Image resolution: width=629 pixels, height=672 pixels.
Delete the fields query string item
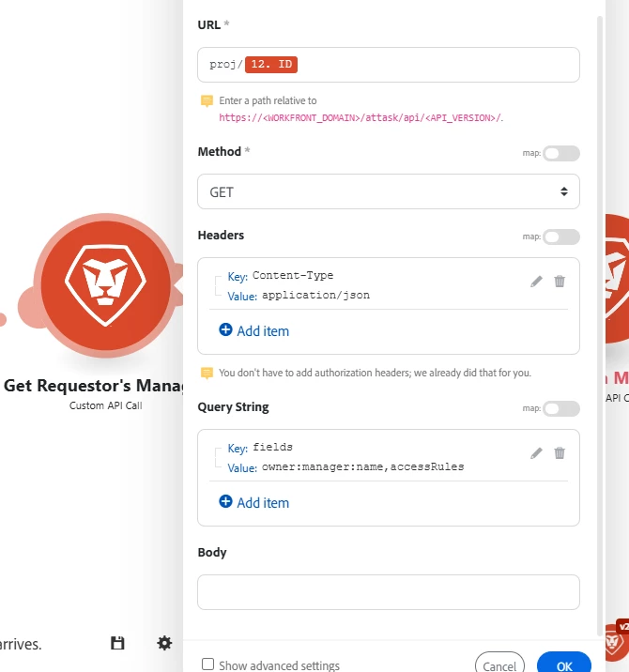(x=560, y=453)
